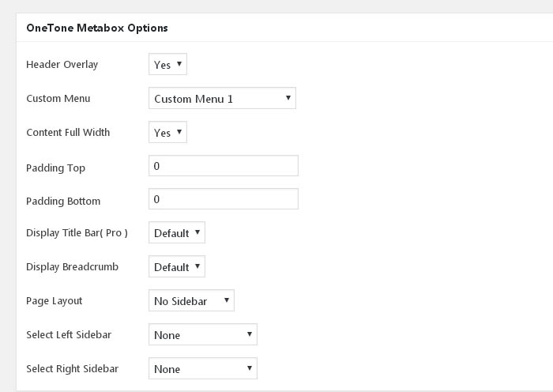Click the OneTone Metabox Options header
The image size is (553, 392).
(x=97, y=28)
